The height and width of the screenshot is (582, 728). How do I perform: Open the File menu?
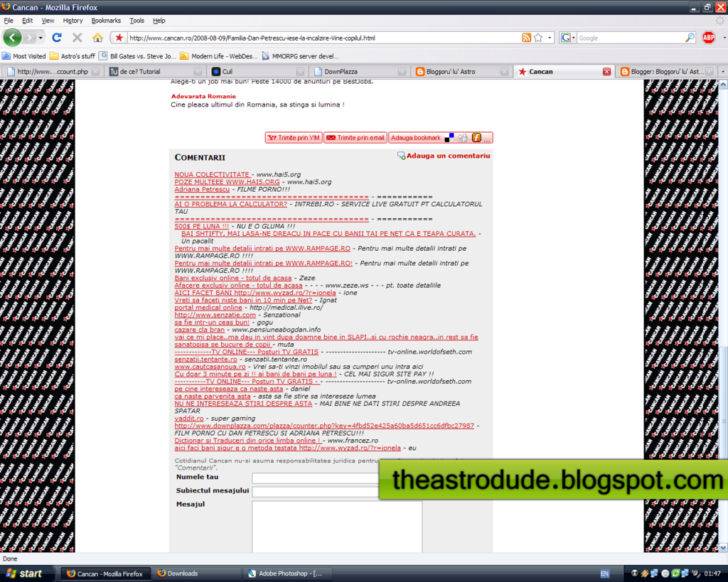[9, 21]
